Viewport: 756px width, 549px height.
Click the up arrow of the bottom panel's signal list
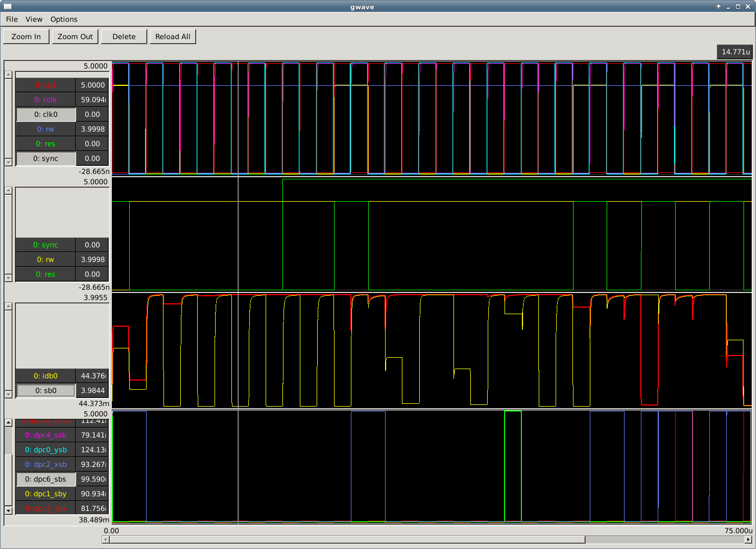(x=8, y=422)
